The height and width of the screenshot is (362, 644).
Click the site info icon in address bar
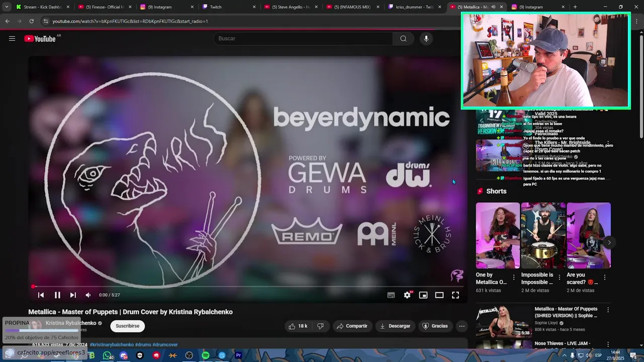(46, 21)
